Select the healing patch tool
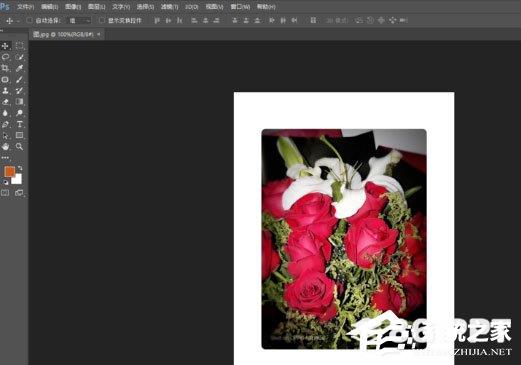This screenshot has width=521, height=365. pyautogui.click(x=5, y=80)
